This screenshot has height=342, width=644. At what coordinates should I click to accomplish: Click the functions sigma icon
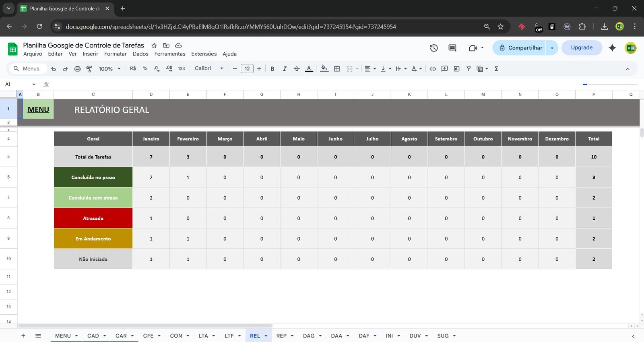coord(496,69)
